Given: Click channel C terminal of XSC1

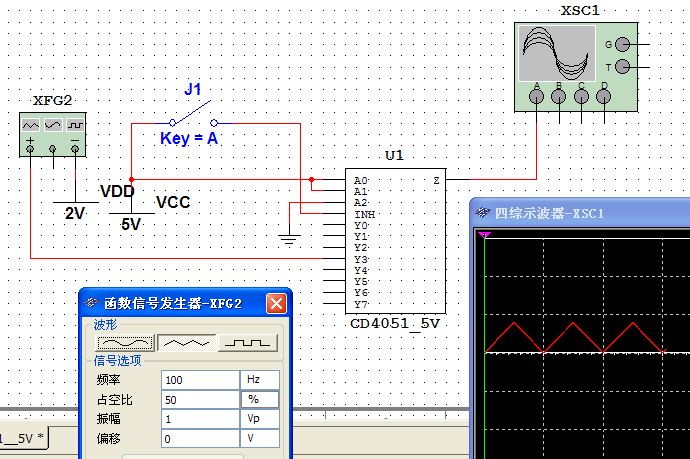Looking at the screenshot, I should (x=581, y=96).
